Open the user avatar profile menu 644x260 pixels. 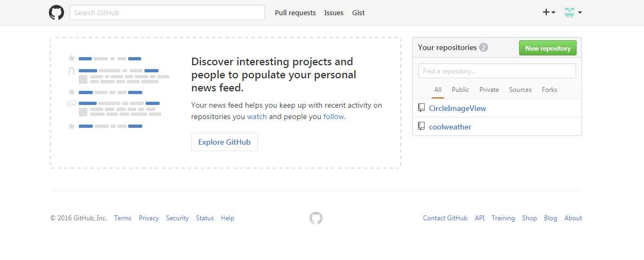pyautogui.click(x=573, y=13)
